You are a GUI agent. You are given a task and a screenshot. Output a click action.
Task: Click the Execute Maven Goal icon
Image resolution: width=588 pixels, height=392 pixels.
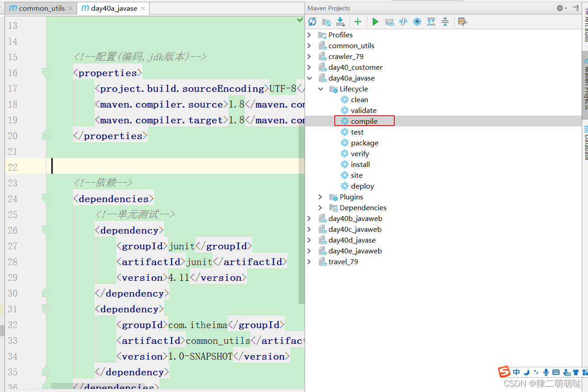tap(389, 22)
